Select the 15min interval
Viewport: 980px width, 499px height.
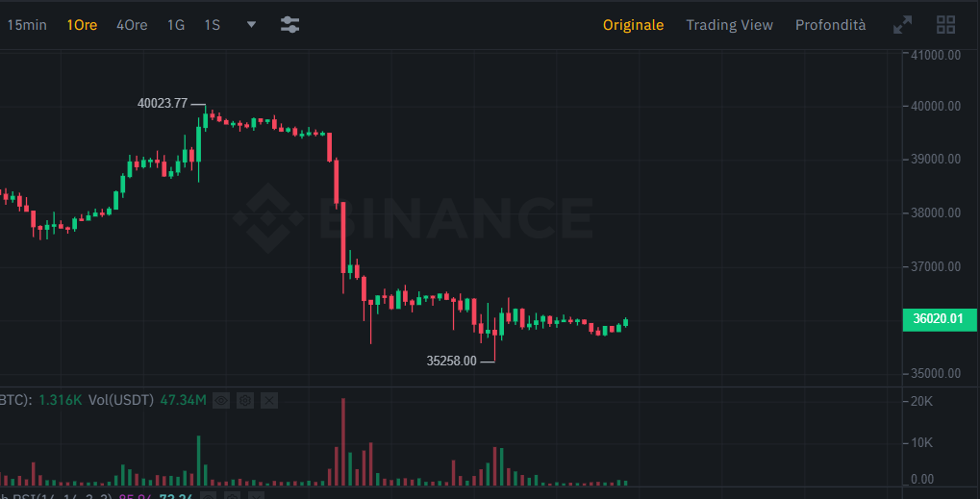(x=27, y=25)
